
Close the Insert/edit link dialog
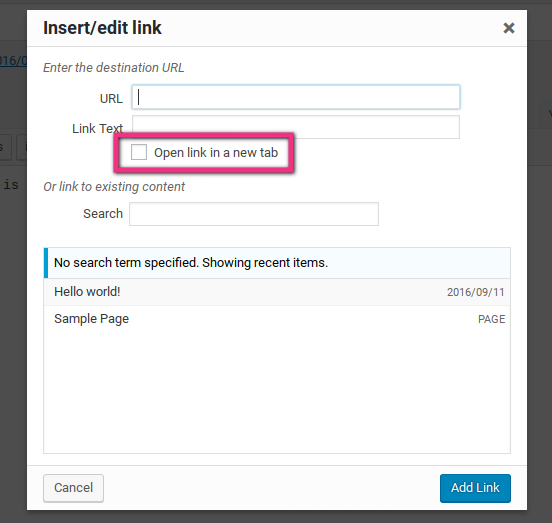point(509,28)
